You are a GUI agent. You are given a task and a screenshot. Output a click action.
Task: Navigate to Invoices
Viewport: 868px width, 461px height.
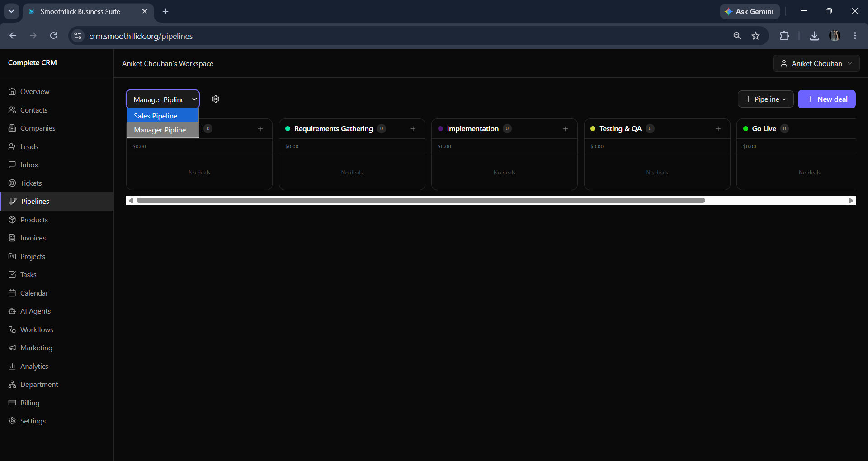pos(57,238)
